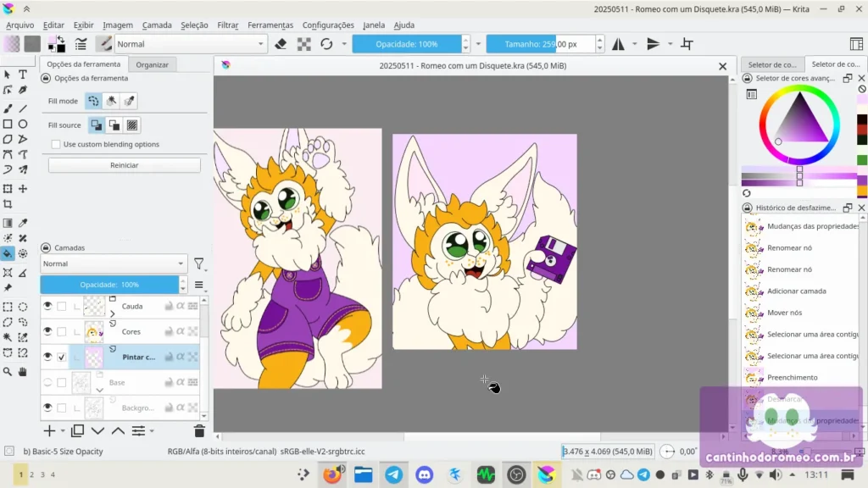Open the Arquivo menu
The width and height of the screenshot is (868, 488).
point(20,25)
